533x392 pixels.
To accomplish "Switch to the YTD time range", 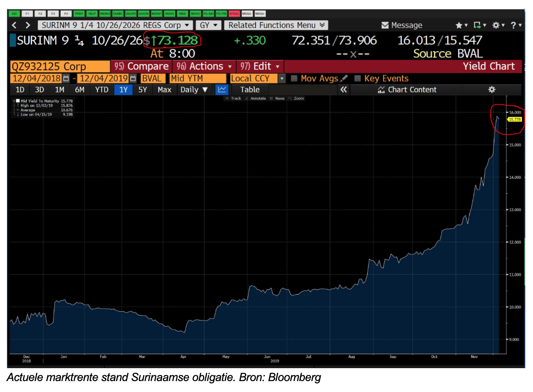I will click(102, 90).
